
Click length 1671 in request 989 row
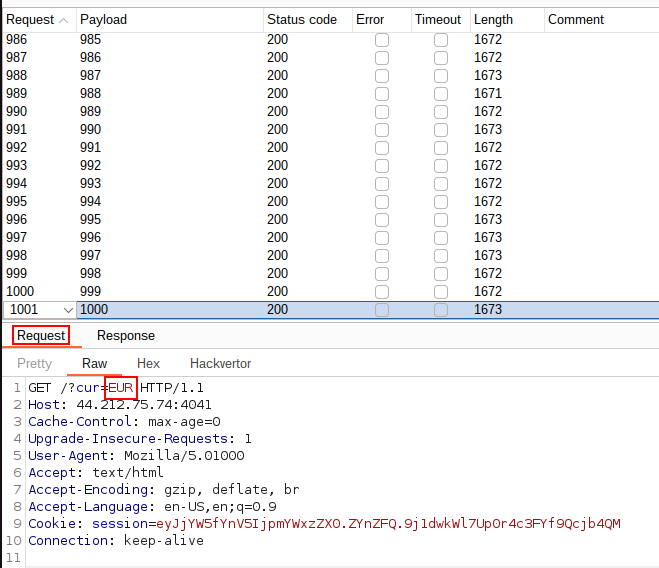[x=488, y=93]
